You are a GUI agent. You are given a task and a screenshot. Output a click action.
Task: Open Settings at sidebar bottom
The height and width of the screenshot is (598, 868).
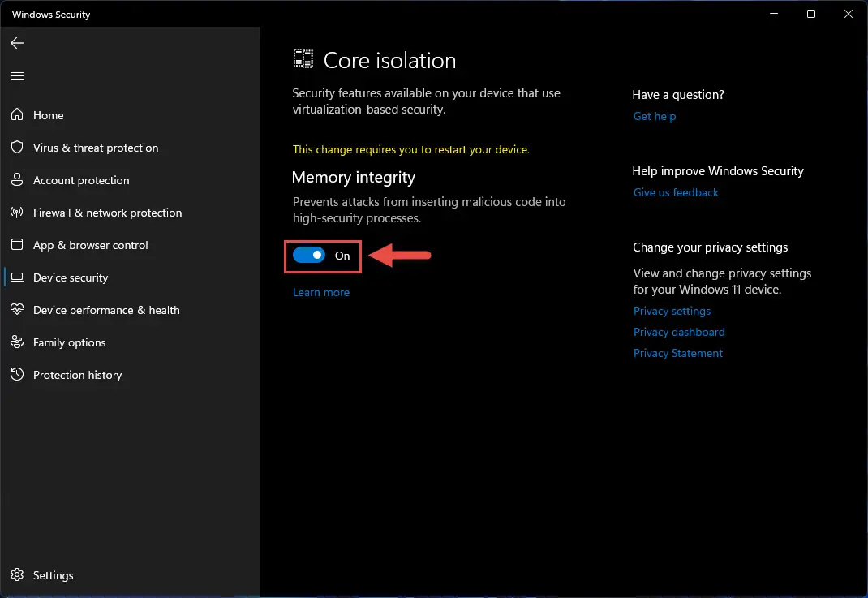130,575
